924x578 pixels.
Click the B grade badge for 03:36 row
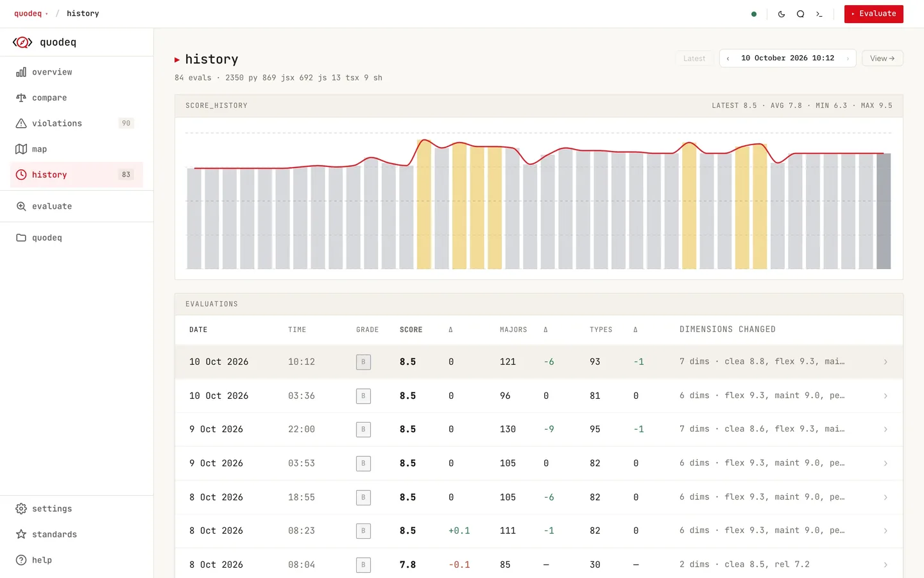(x=363, y=396)
